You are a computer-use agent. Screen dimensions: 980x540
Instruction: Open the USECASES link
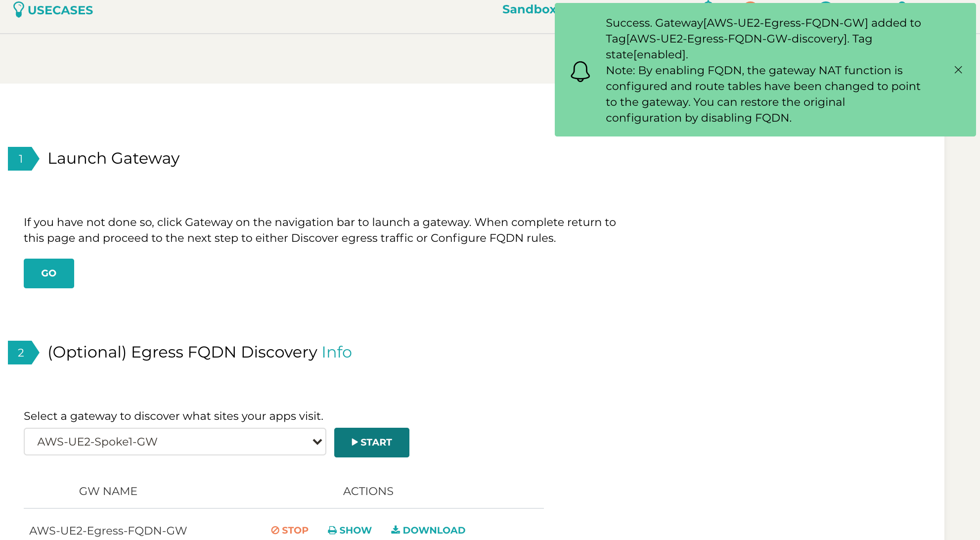(x=60, y=10)
